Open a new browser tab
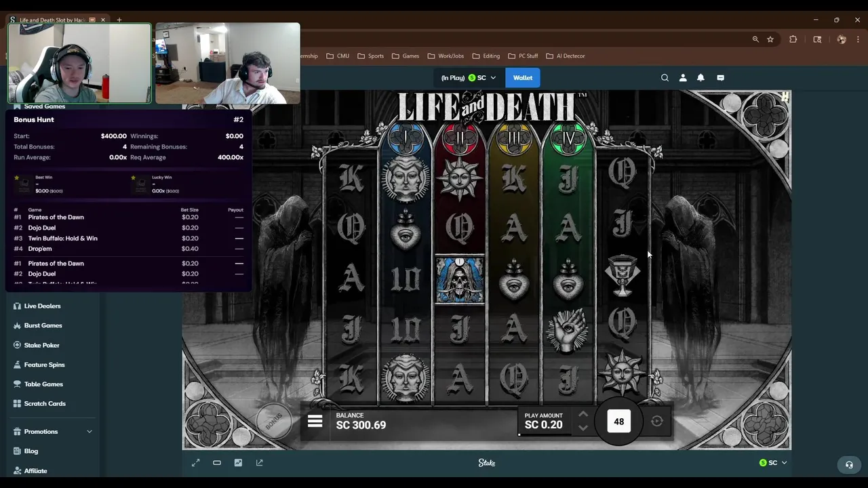The height and width of the screenshot is (488, 868). point(119,20)
